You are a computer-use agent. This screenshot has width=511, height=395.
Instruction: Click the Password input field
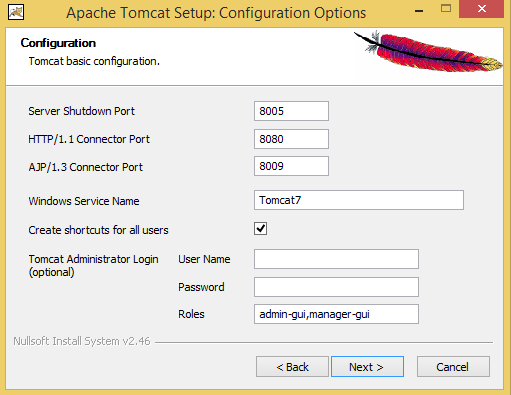(336, 287)
